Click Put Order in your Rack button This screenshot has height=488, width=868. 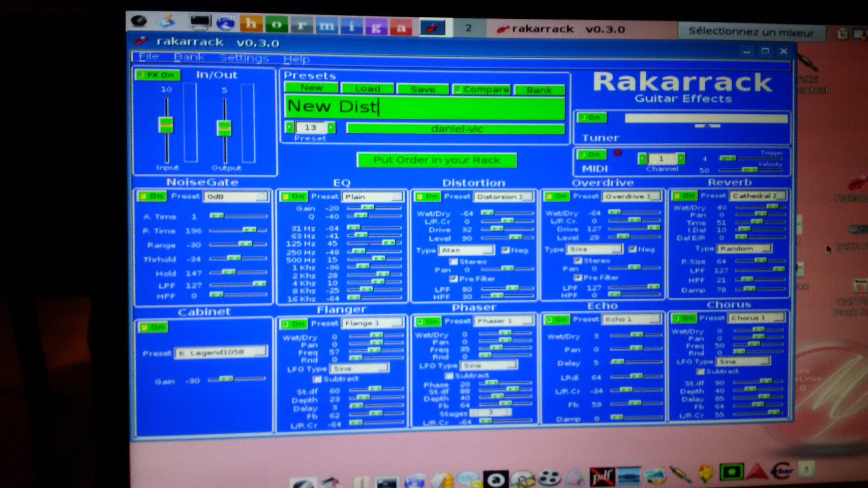(x=437, y=160)
